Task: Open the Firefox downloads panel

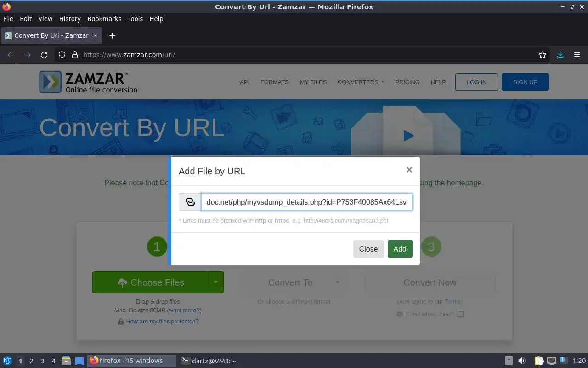Action: click(560, 55)
